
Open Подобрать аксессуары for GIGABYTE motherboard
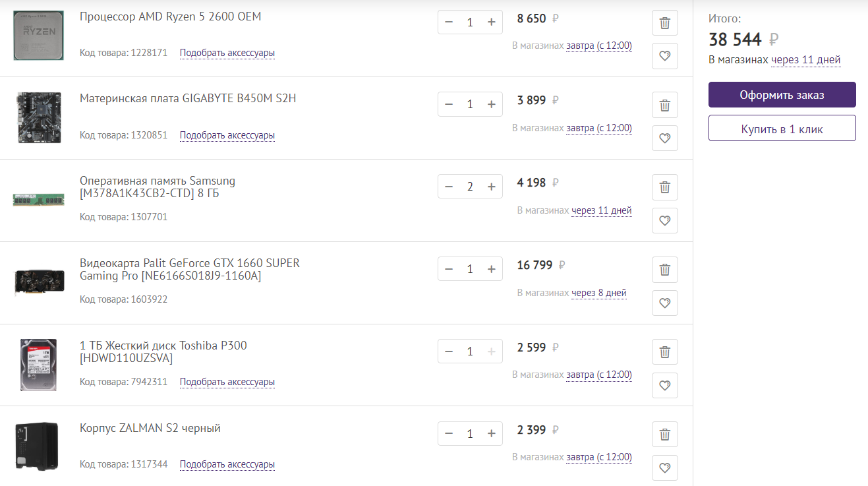click(x=227, y=135)
